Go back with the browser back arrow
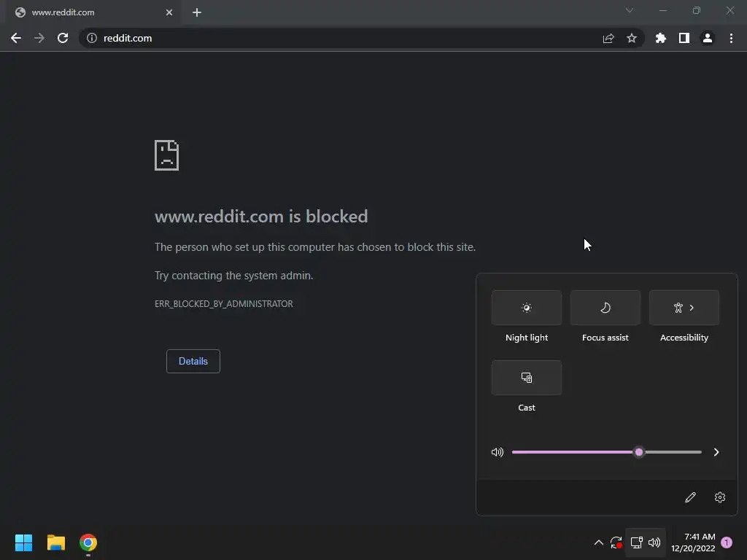 pos(16,38)
